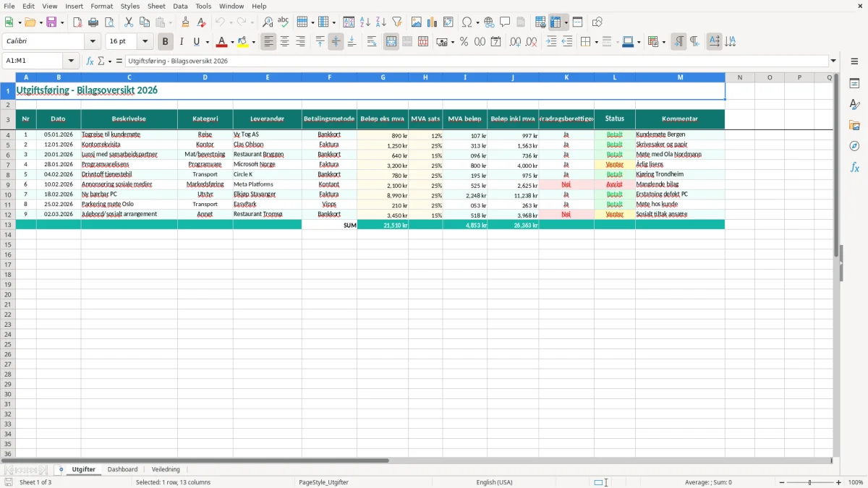This screenshot has width=868, height=488.
Task: Expand the formula bar
Action: [833, 61]
